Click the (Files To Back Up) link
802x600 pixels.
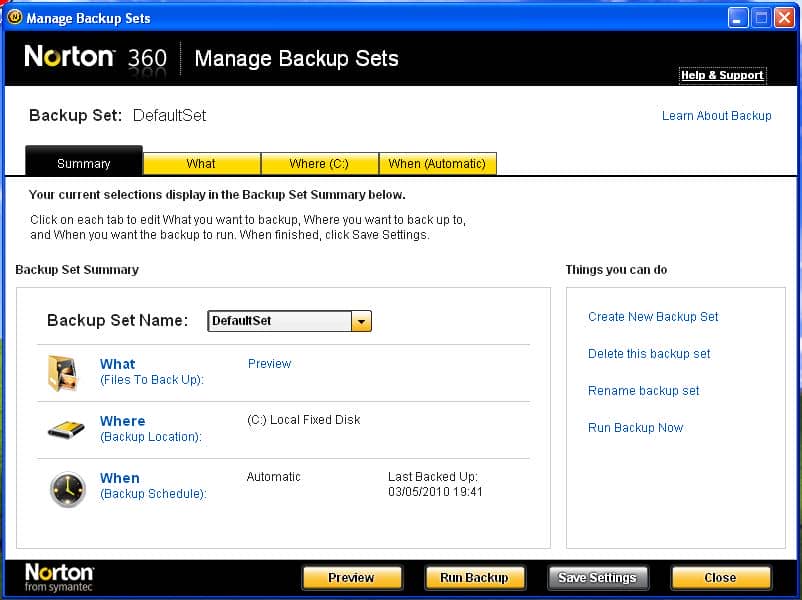click(152, 380)
